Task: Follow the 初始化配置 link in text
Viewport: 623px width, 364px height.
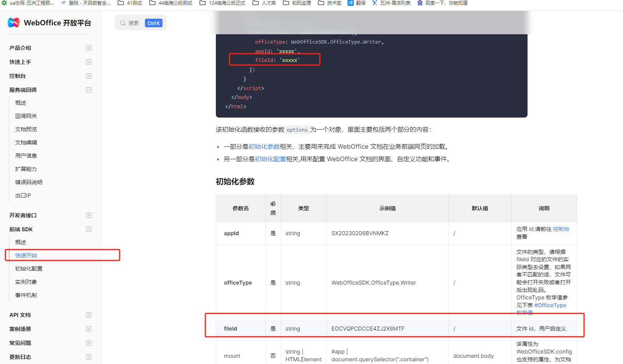Action: (270, 159)
